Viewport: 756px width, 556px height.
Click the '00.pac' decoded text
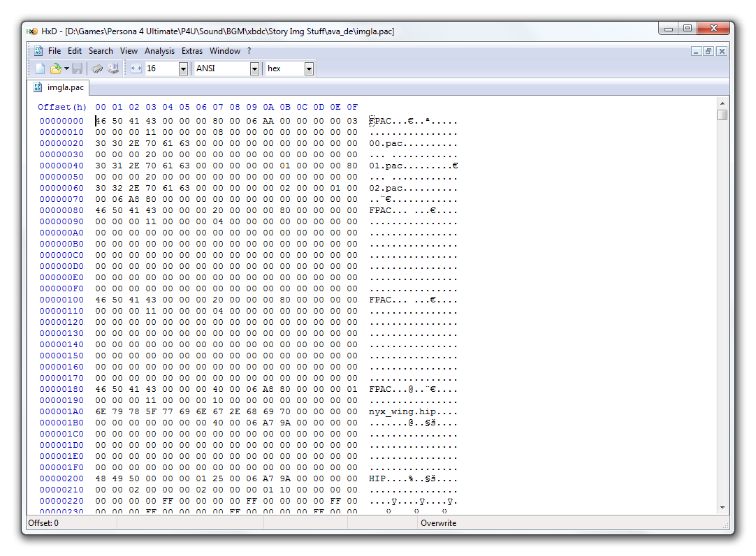point(386,144)
